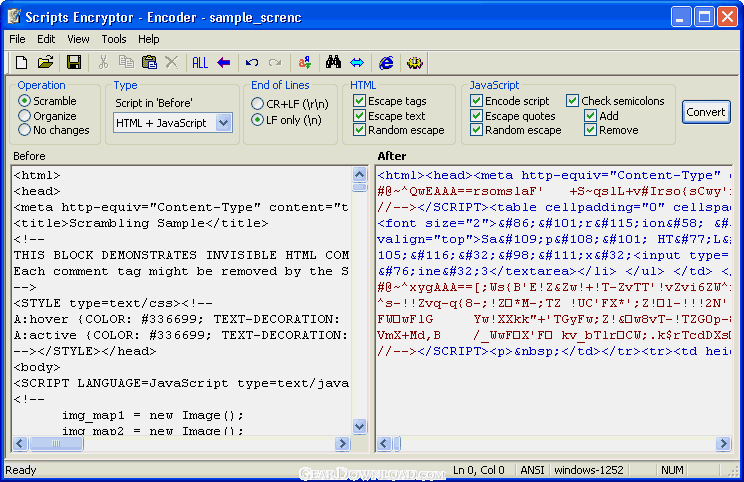Click the Cut scissors icon

103,62
